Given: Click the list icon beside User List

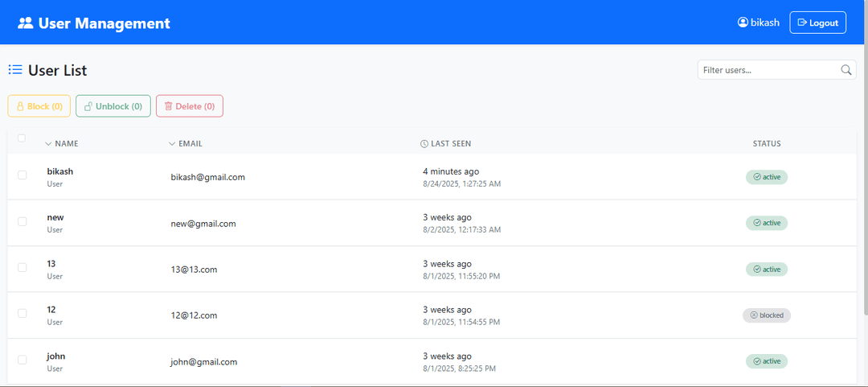Looking at the screenshot, I should (15, 70).
